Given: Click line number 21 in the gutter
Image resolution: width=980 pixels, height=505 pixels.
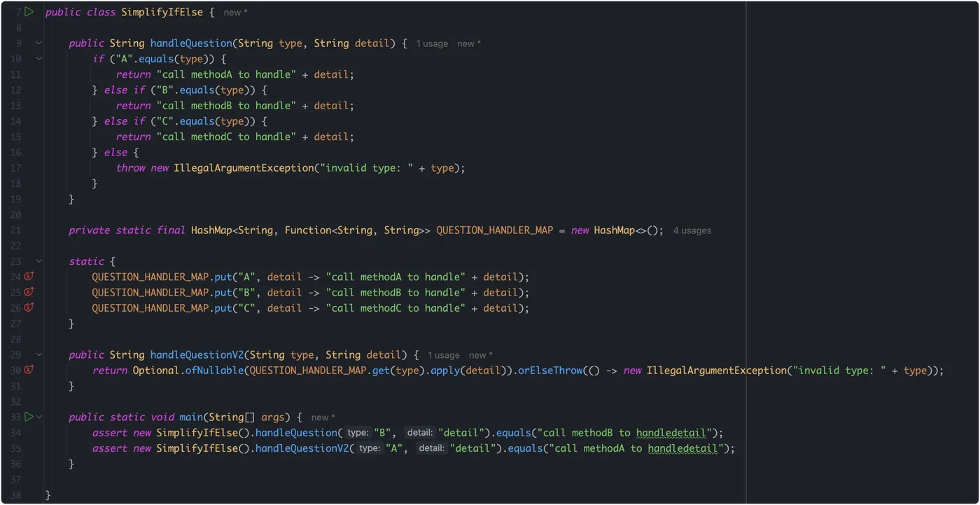Looking at the screenshot, I should pos(16,230).
